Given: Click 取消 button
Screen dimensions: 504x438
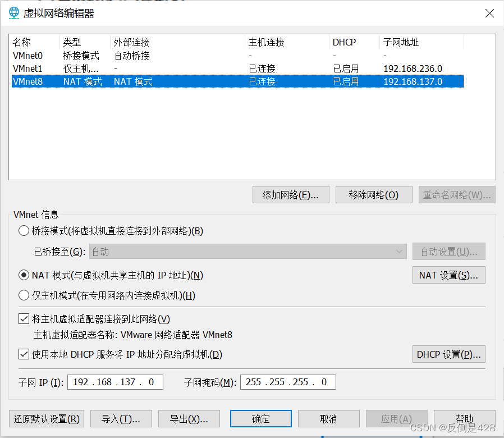Looking at the screenshot, I should [x=329, y=419].
